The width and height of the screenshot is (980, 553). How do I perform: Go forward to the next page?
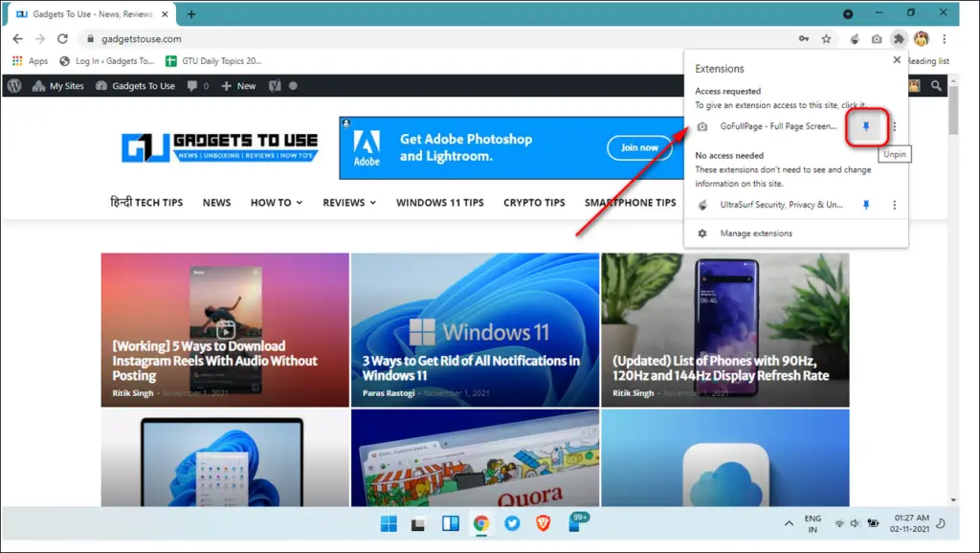point(40,38)
